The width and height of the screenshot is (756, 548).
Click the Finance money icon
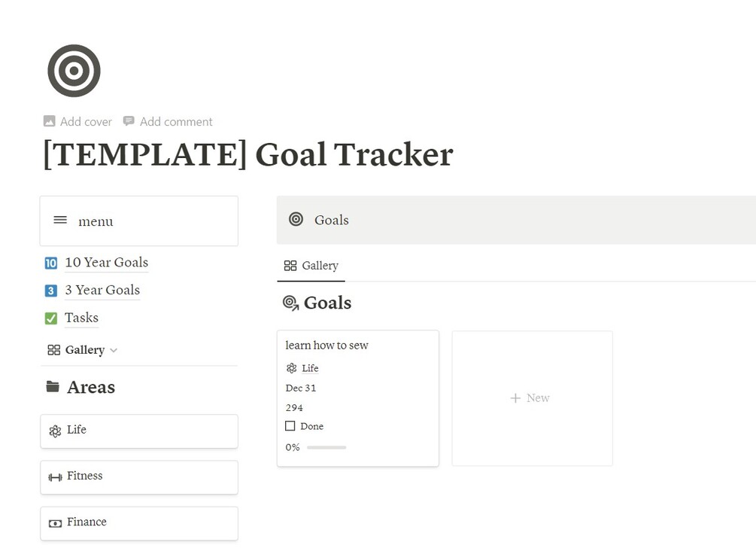[55, 522]
